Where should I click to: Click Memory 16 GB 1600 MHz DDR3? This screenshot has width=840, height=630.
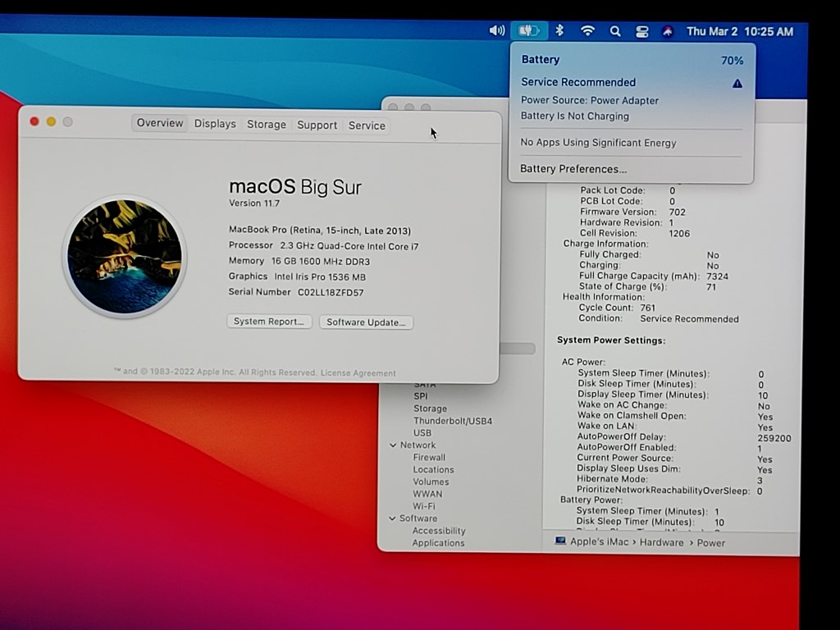299,262
